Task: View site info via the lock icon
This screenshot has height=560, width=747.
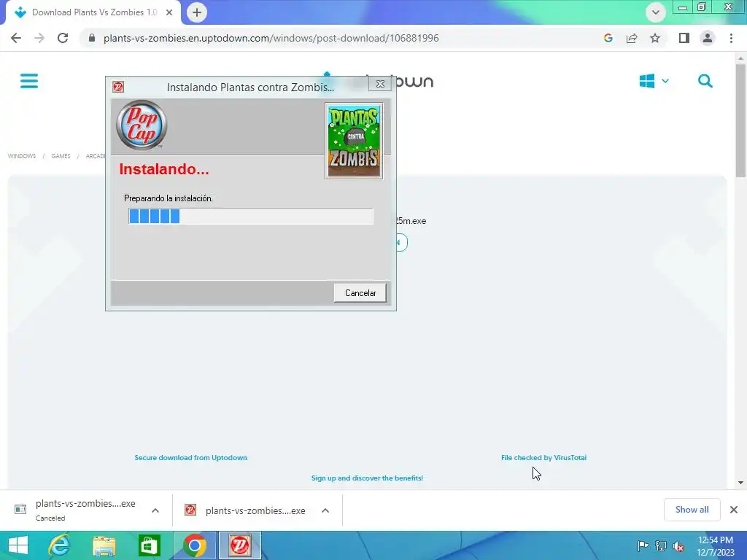Action: pos(92,38)
